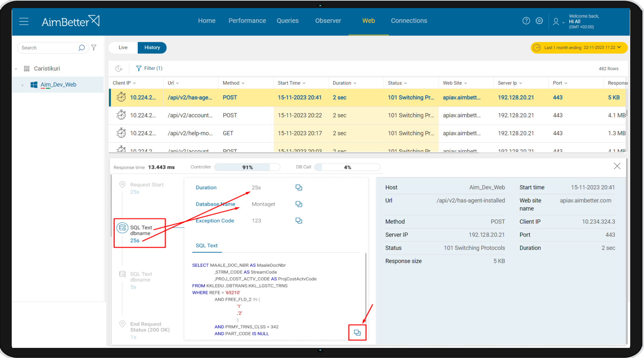This screenshot has width=644, height=358.
Task: Go to the Connections menu
Action: click(409, 21)
